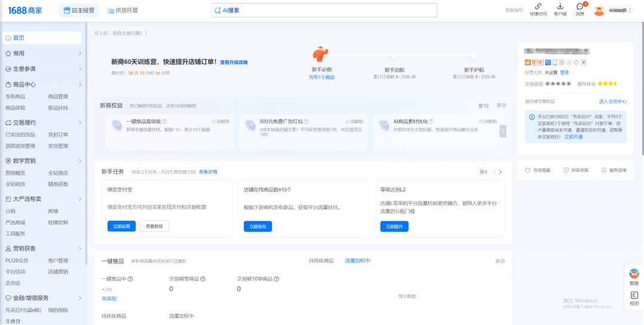644x325 pixels.
Task: Click 立即发布 button
Action: coord(258,227)
